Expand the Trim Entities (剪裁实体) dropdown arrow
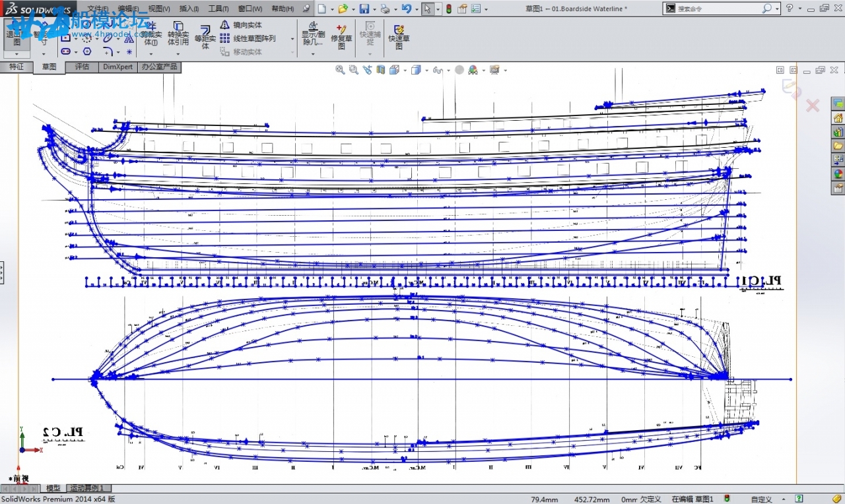 [x=151, y=54]
